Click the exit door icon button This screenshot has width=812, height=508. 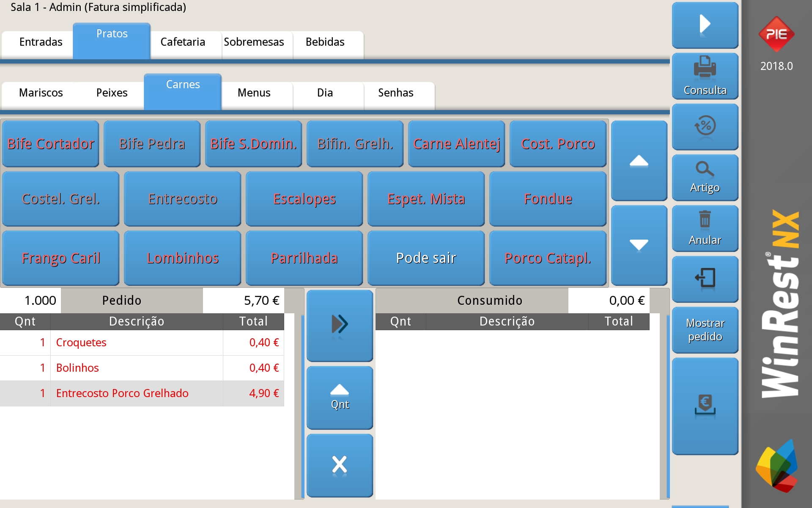705,279
